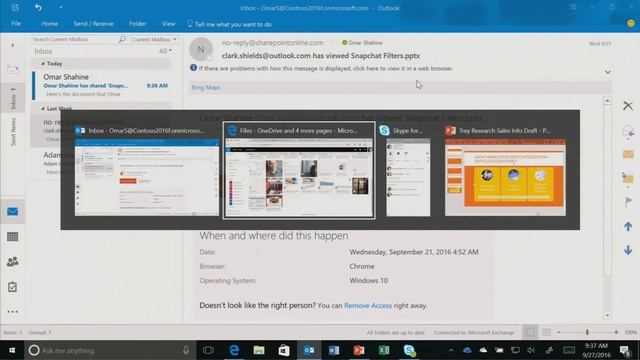Select the Skype for Business window thumbnail

pyautogui.click(x=408, y=177)
